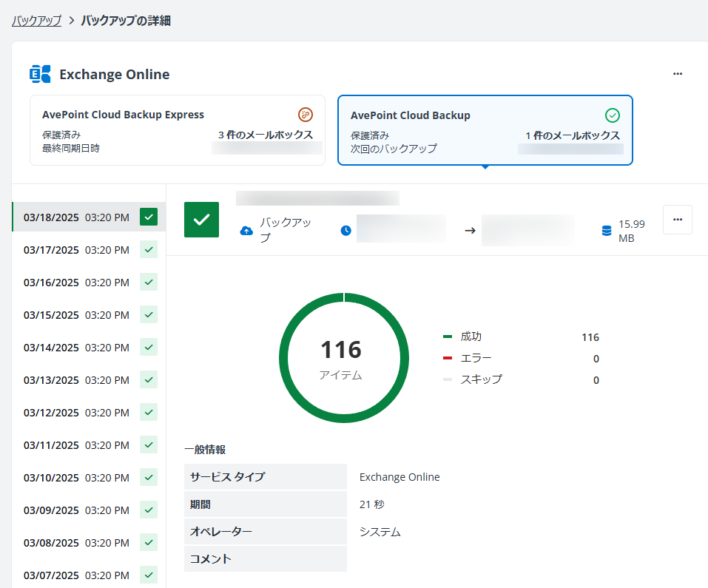This screenshot has height=588, width=708.
Task: Click the blue clock time icon
Action: 346,231
